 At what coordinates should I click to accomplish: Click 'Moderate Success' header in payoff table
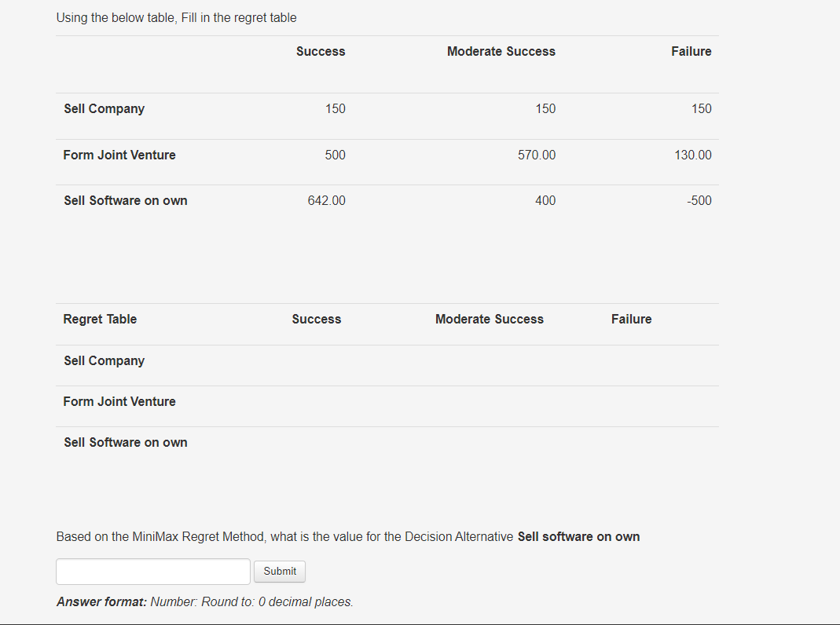[501, 51]
